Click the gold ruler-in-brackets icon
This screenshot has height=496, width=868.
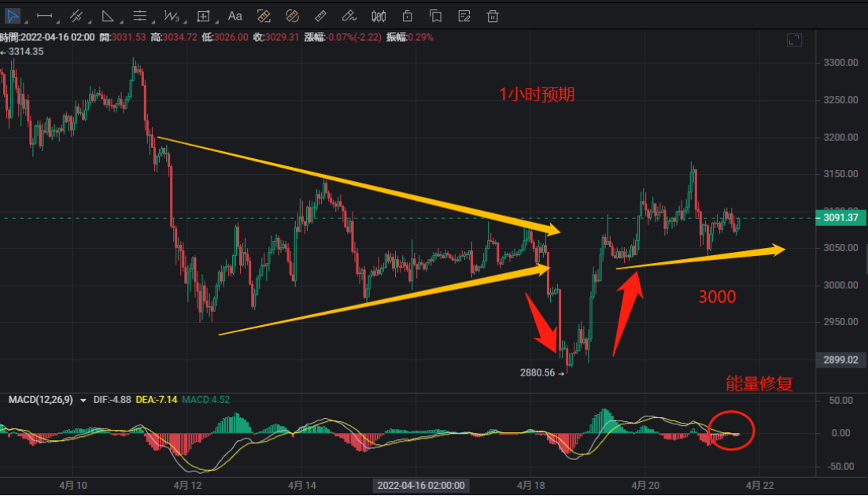point(264,16)
